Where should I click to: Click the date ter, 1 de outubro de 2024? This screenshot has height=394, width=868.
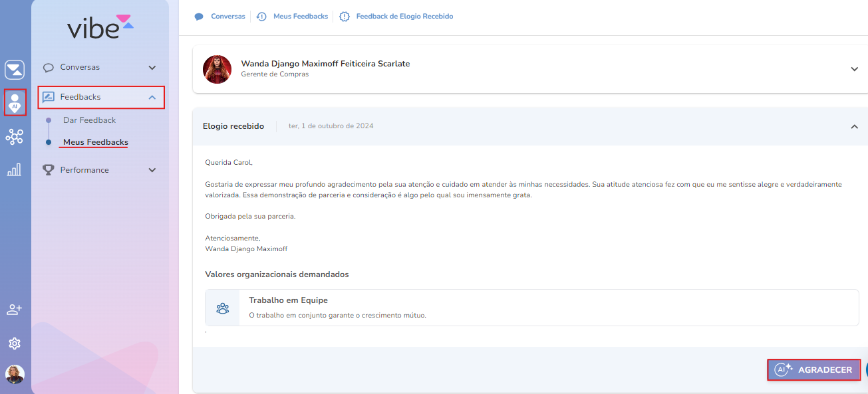click(331, 126)
